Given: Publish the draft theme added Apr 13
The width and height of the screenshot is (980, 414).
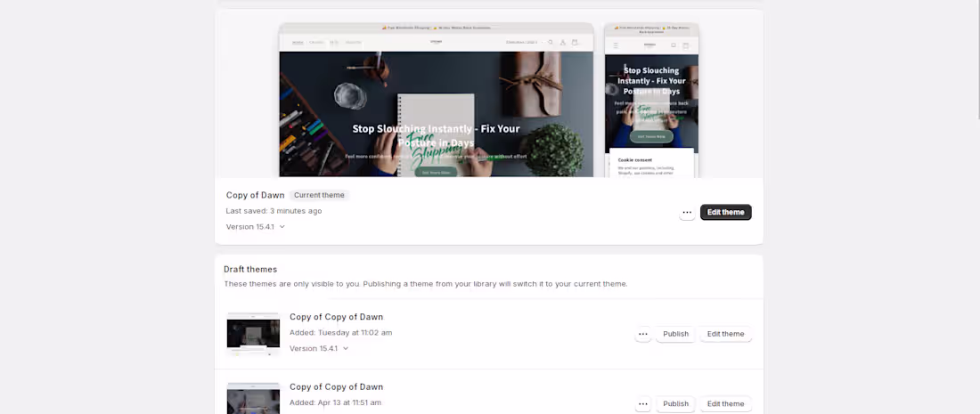Looking at the screenshot, I should (675, 404).
